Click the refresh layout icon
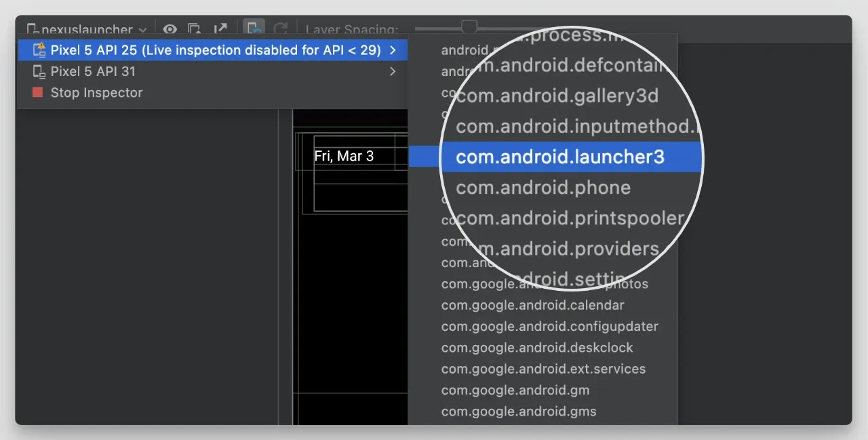This screenshot has width=868, height=440. pyautogui.click(x=280, y=29)
